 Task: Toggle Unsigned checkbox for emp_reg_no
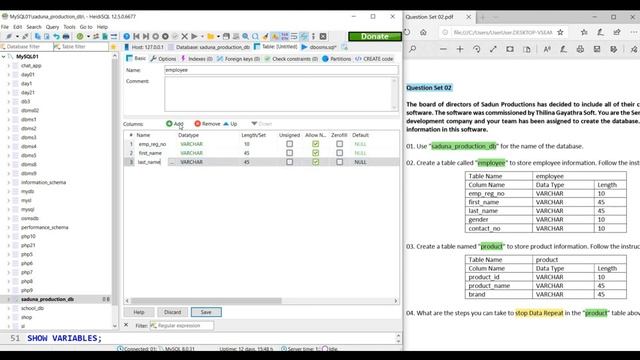click(289, 144)
